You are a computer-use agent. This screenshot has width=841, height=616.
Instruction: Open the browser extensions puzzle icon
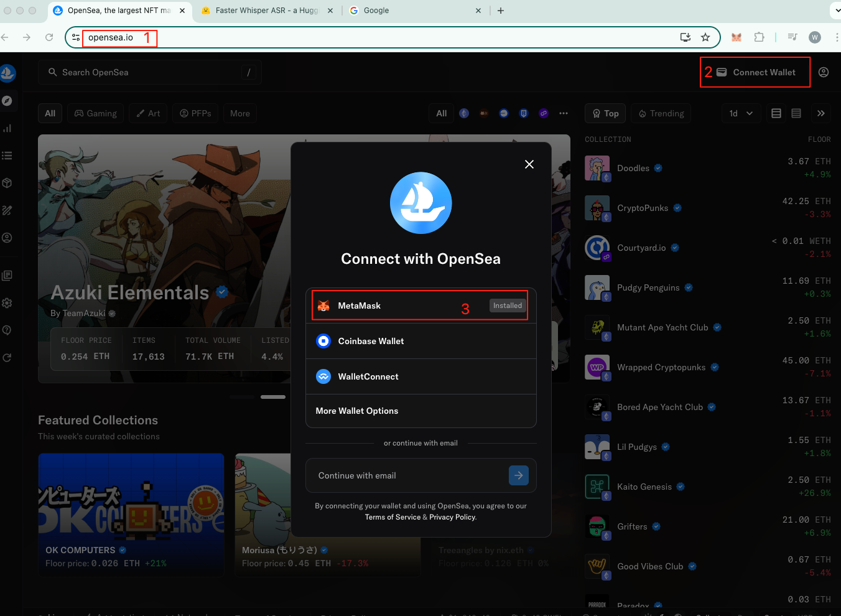tap(759, 37)
